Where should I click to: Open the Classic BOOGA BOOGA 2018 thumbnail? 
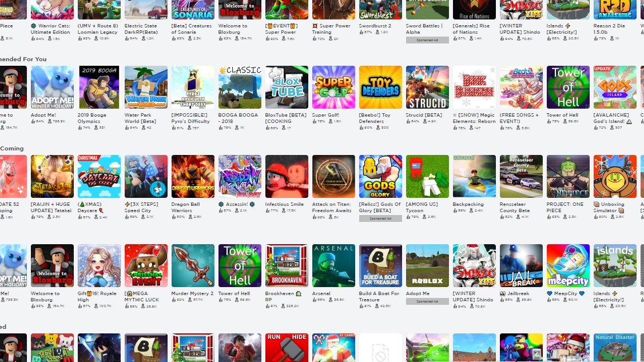click(240, 87)
